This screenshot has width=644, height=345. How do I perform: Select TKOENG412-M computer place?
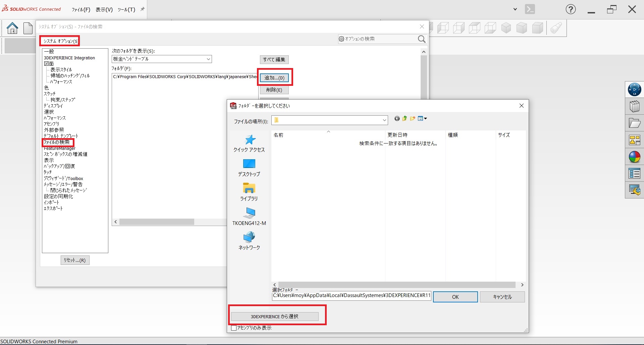point(249,217)
